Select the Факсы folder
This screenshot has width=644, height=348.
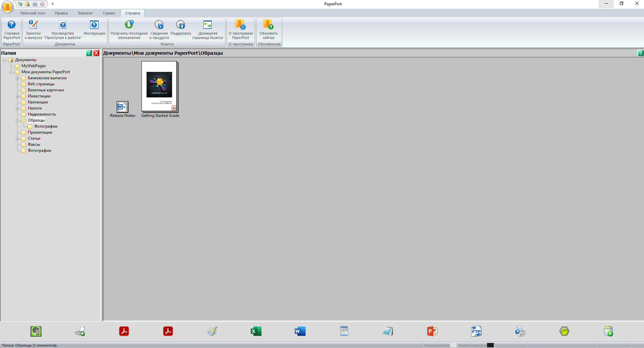[x=34, y=144]
